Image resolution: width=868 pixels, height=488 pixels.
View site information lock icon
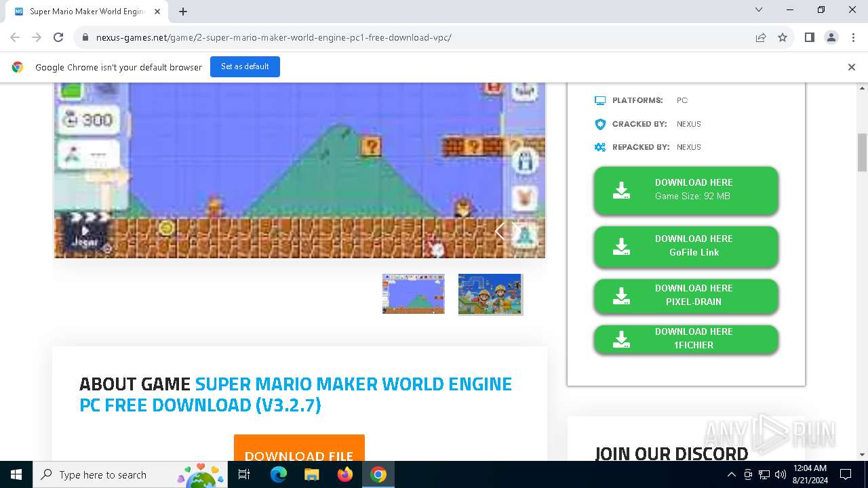click(85, 37)
